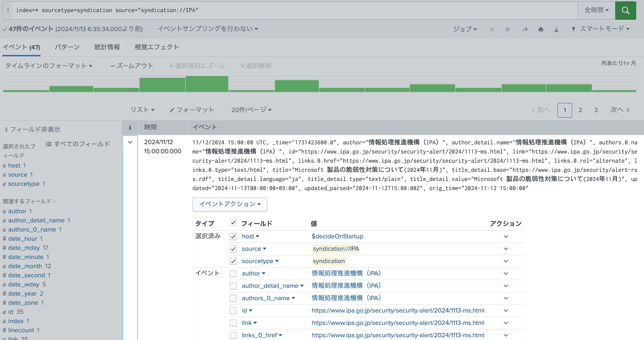Uncheck the sourcetype field checkbox
The width and height of the screenshot is (644, 340).
pyautogui.click(x=233, y=261)
